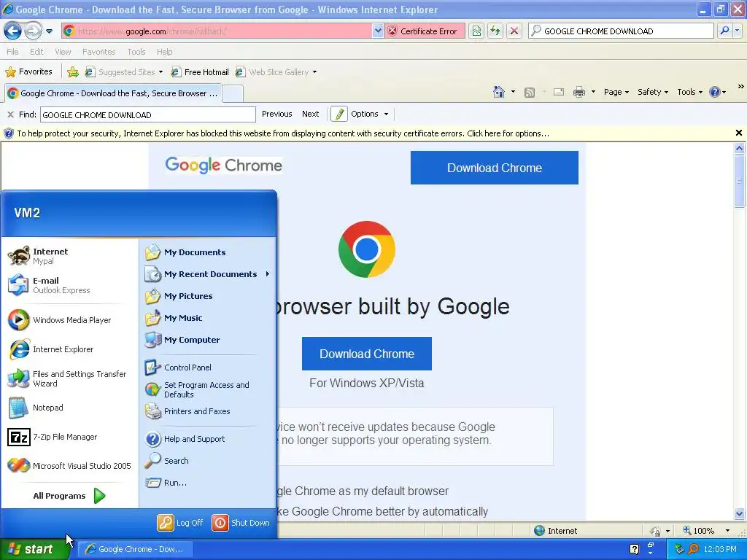Open the Page command bar menu
Viewport: 747px width, 560px height.
click(x=616, y=92)
